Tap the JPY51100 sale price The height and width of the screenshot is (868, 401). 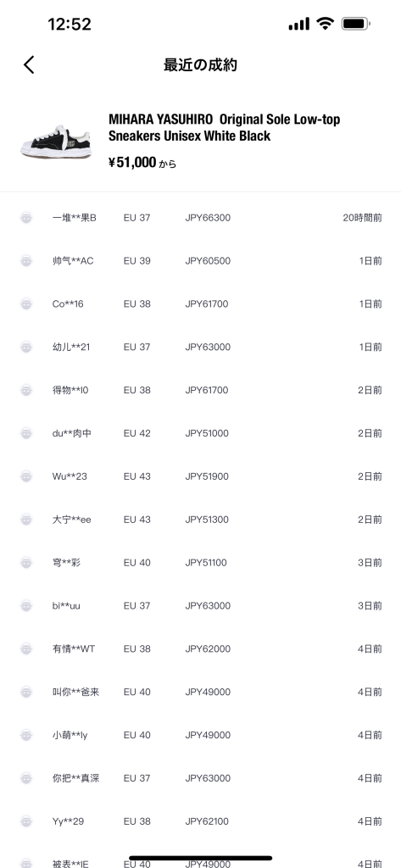pyautogui.click(x=206, y=563)
